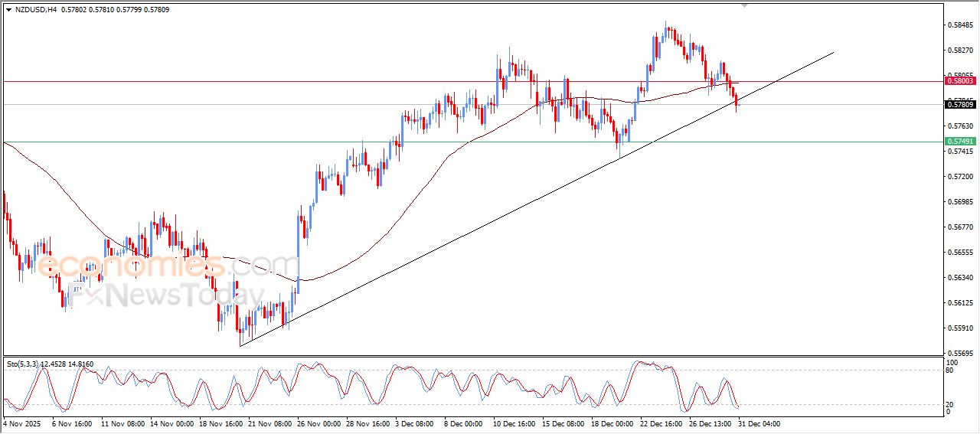Click the stochastic 20 level label

point(952,404)
